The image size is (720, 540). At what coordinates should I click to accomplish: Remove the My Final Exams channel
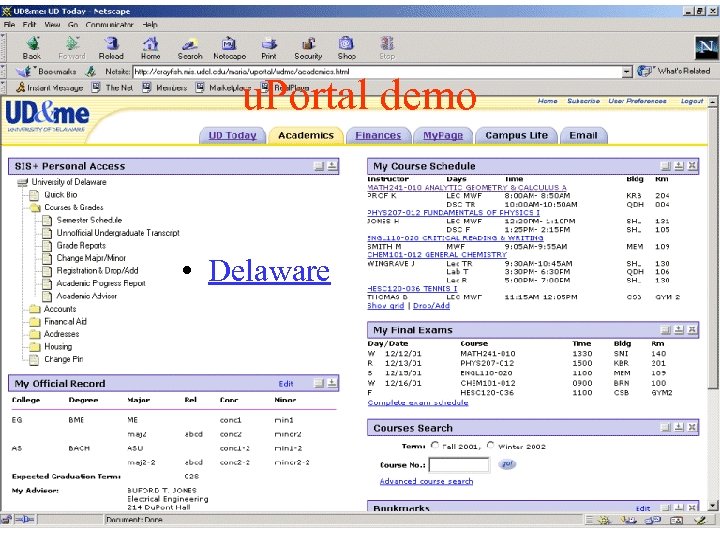[x=692, y=330]
